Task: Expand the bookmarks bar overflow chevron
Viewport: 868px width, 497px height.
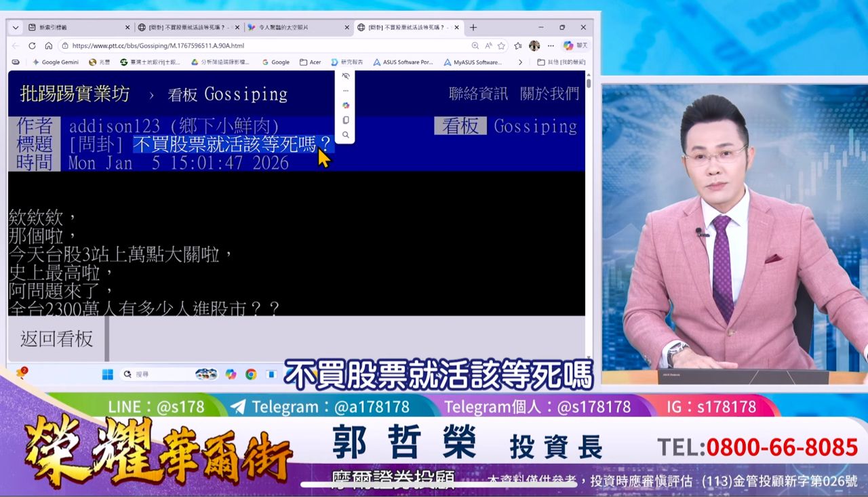Action: [520, 62]
